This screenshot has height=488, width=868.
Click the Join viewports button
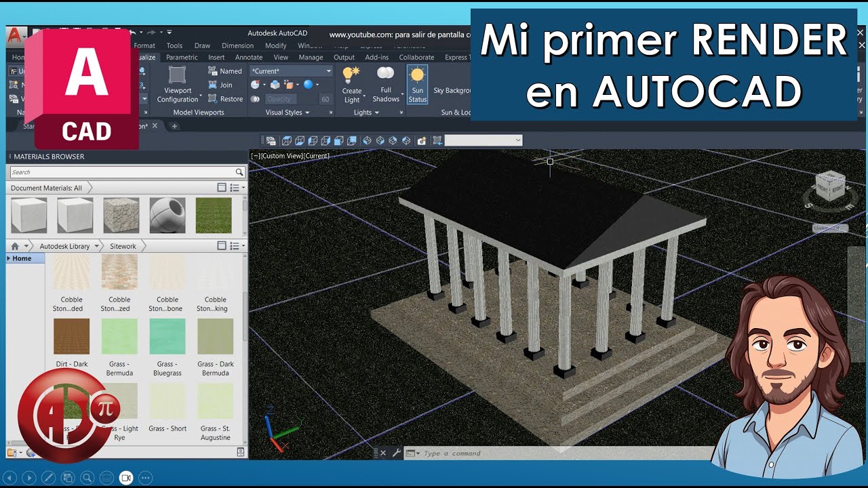coord(220,85)
